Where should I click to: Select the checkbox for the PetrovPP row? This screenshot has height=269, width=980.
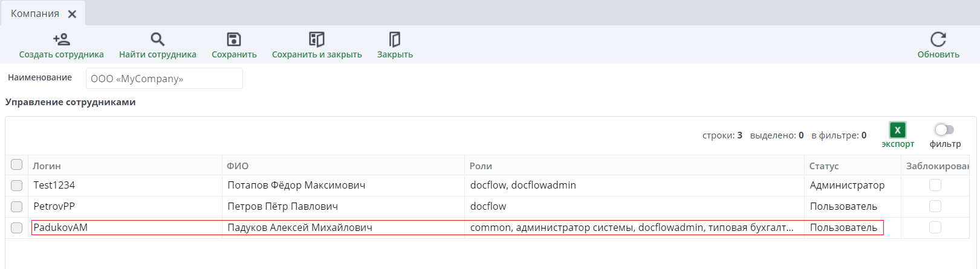[x=17, y=207]
